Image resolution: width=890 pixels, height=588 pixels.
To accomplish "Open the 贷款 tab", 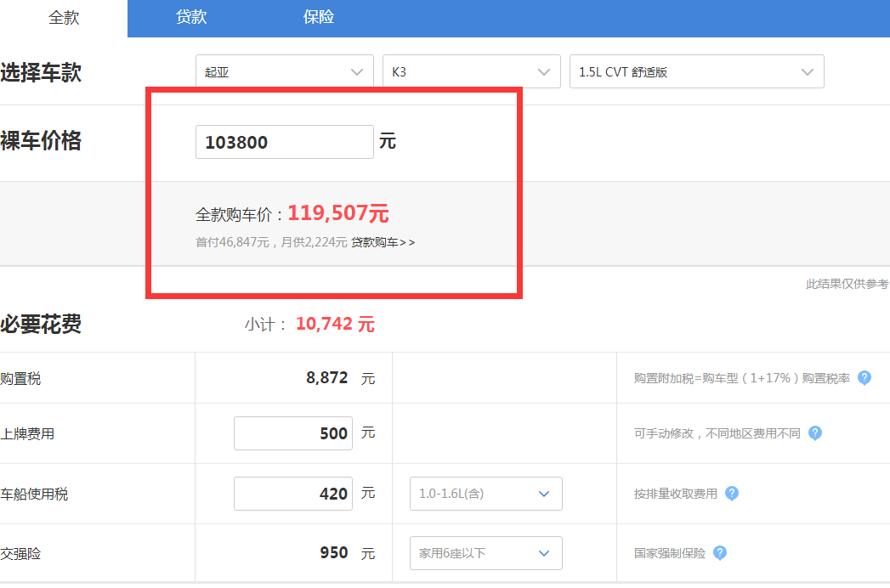I will tap(191, 18).
